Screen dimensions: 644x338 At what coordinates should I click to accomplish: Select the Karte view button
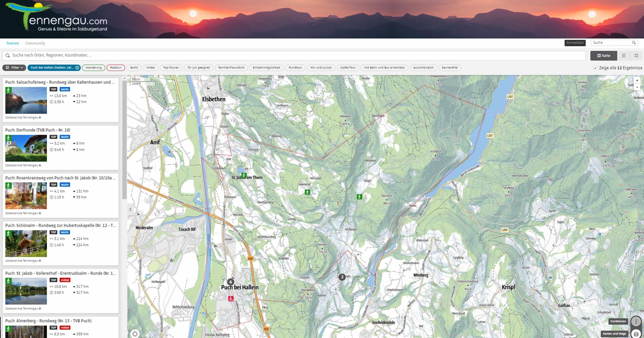604,56
